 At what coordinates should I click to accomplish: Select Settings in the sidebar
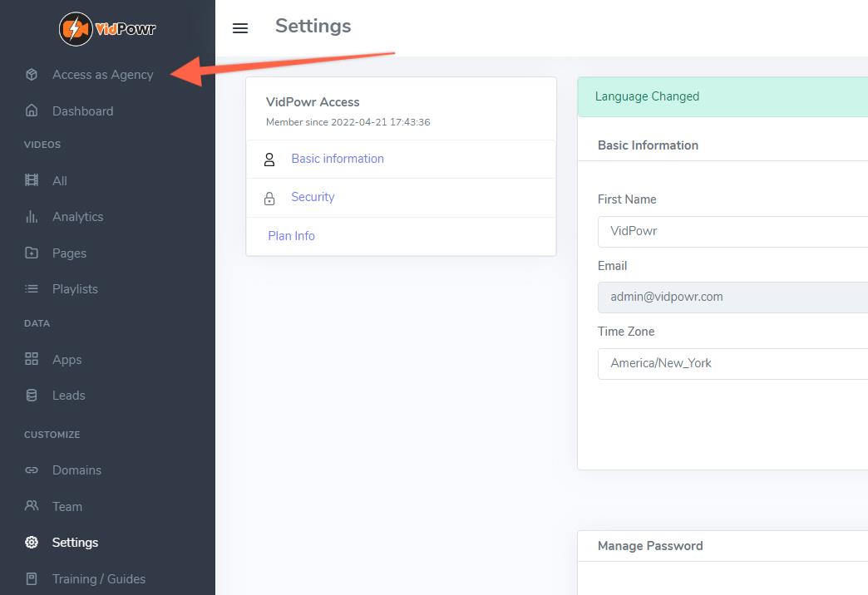tap(75, 543)
